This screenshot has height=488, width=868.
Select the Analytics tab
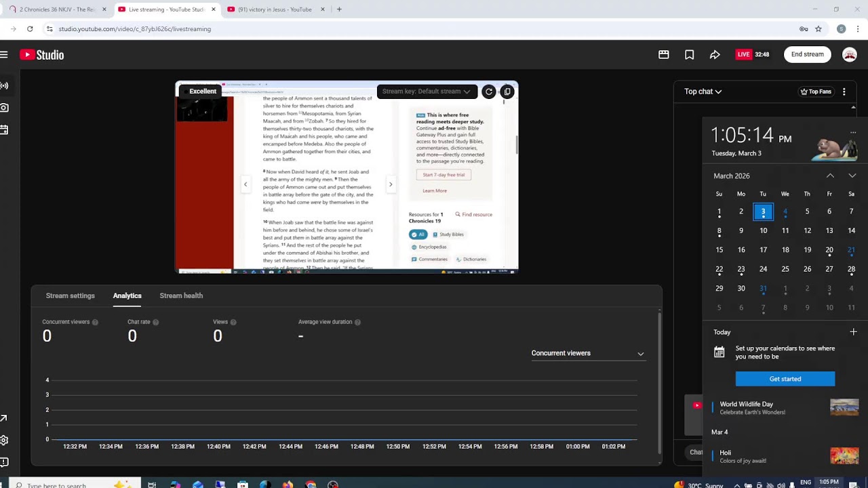click(x=127, y=296)
